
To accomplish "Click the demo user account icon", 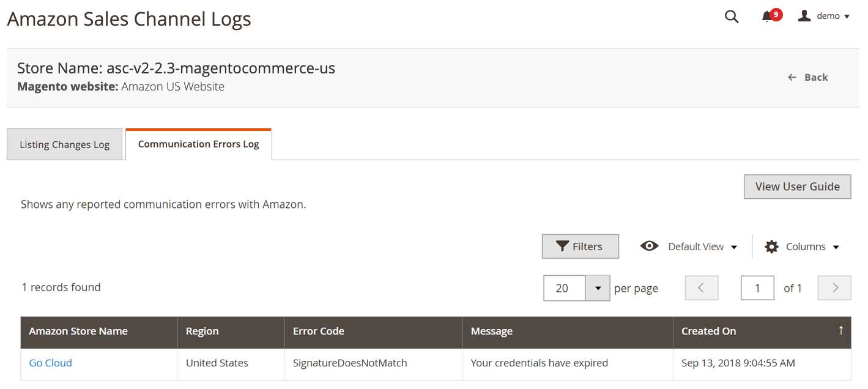I will 804,16.
